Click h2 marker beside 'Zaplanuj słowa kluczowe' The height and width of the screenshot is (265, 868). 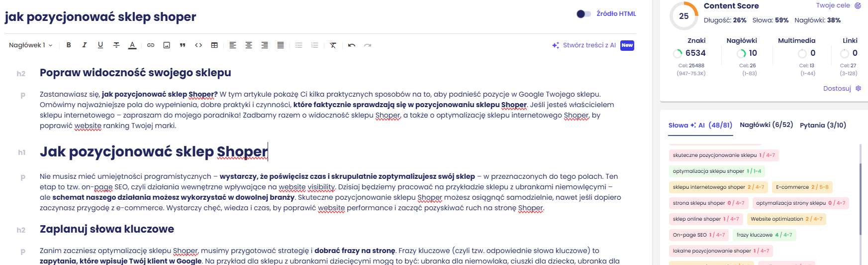coord(21,230)
